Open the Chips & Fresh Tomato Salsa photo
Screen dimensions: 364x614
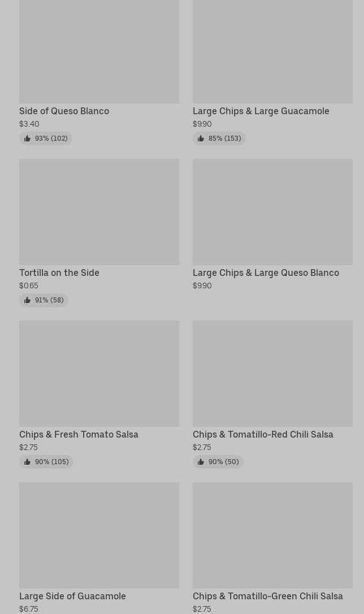click(99, 373)
